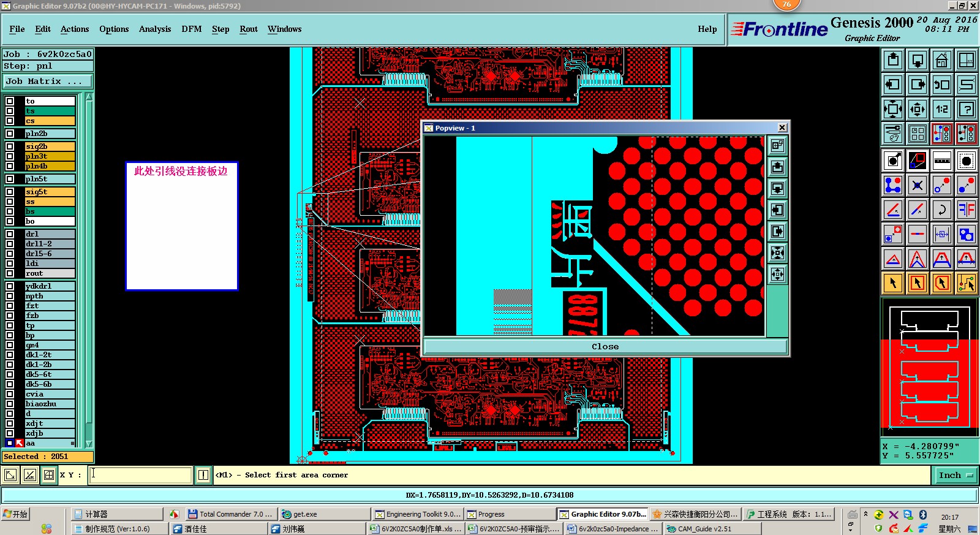
Task: Click the grid snap icon near X Y
Action: coord(49,475)
